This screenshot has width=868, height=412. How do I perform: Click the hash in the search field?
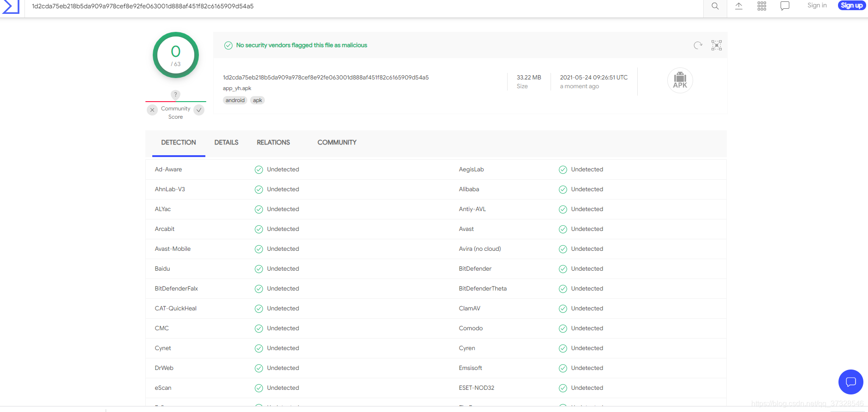click(143, 6)
